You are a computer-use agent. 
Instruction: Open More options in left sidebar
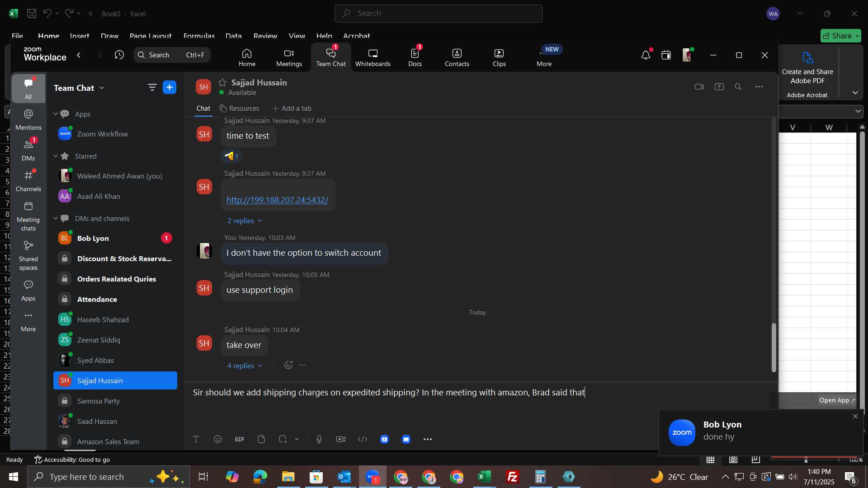28,322
